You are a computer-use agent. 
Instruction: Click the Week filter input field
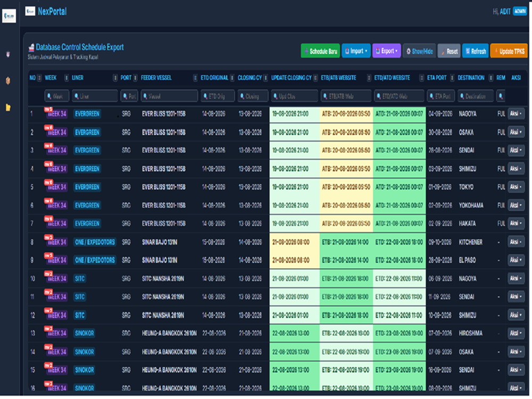pos(57,96)
